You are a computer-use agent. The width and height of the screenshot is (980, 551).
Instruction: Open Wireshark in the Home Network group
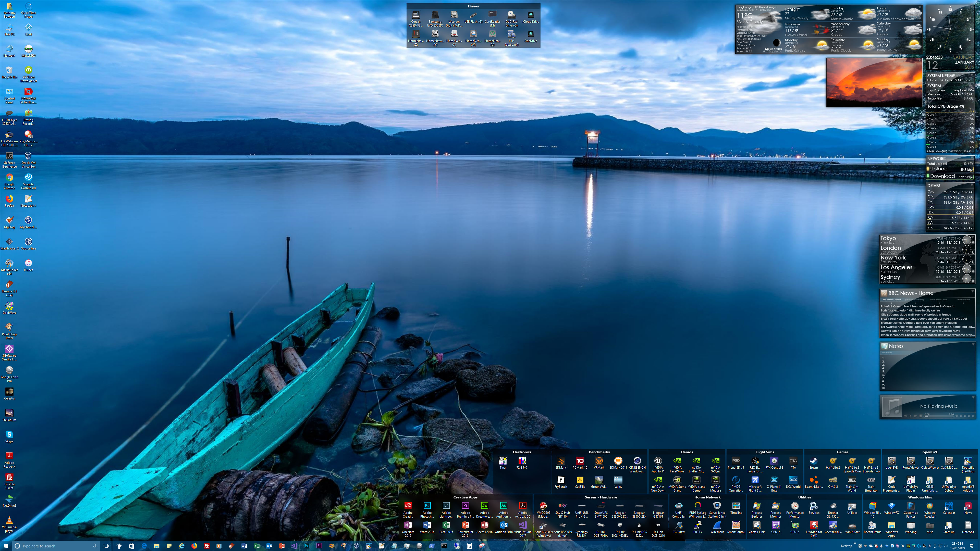click(x=717, y=525)
